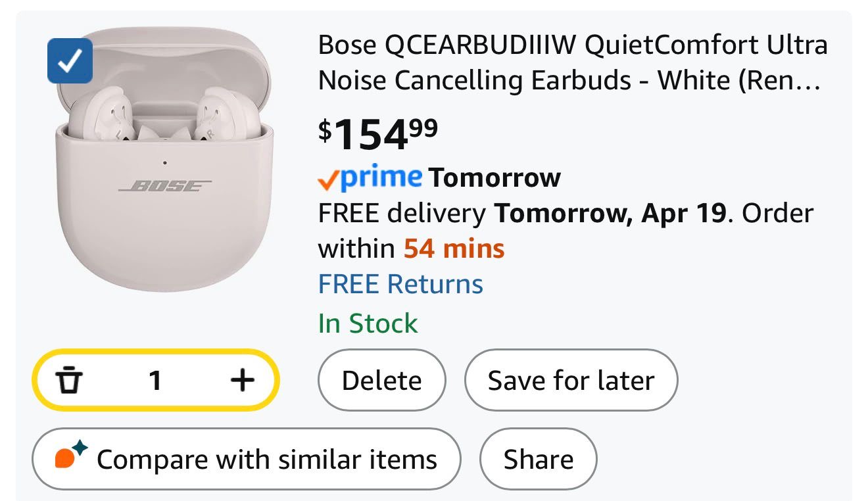The image size is (868, 501).
Task: Click the Prime logo
Action: (381, 177)
